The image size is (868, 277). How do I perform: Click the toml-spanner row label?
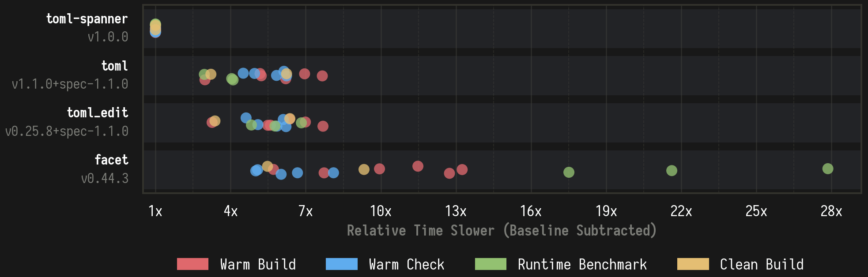click(87, 19)
